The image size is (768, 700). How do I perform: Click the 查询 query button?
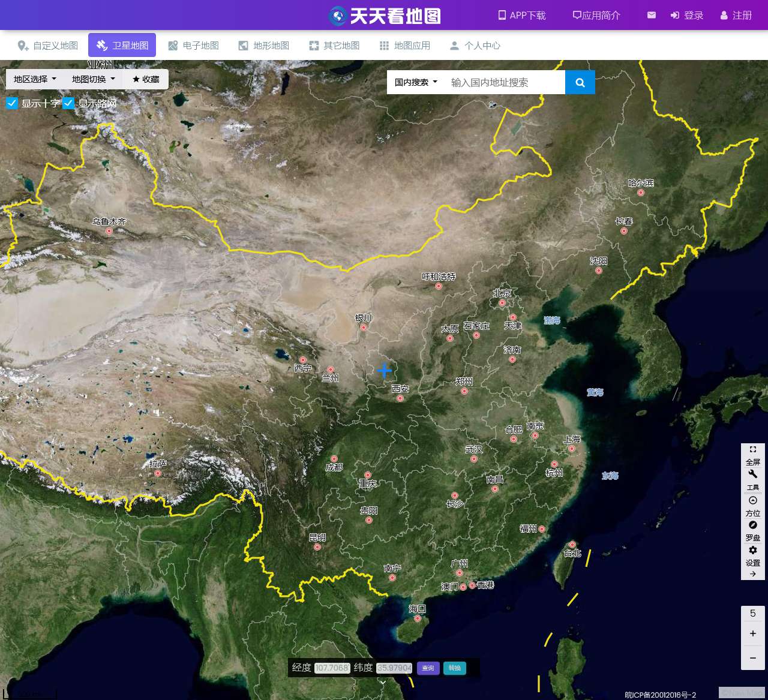pyautogui.click(x=428, y=668)
